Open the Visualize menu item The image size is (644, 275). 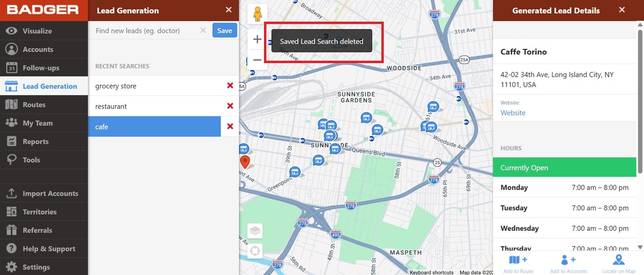[x=37, y=31]
